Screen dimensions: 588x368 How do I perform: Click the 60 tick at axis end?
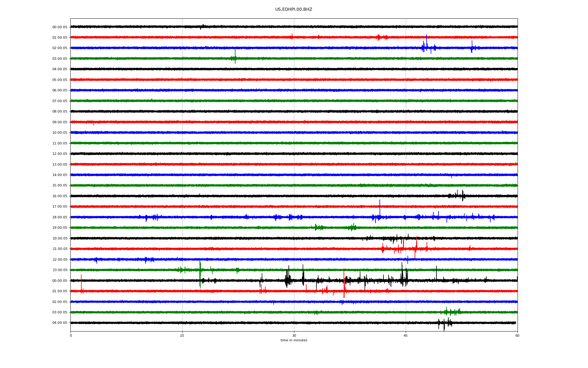[x=517, y=335]
